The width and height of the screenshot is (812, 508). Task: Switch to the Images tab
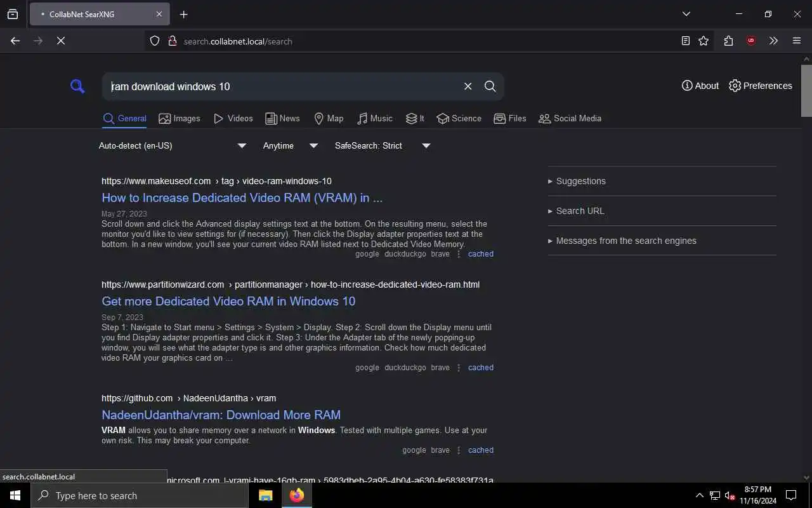180,118
